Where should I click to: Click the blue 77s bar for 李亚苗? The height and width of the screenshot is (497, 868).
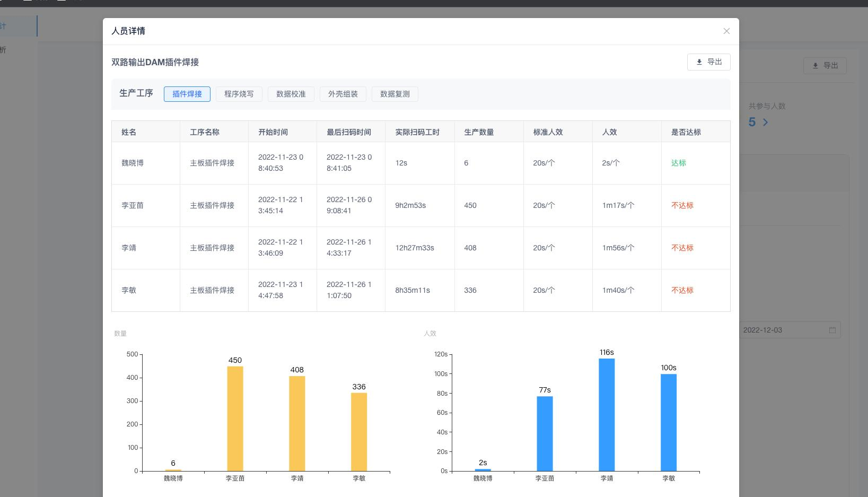click(x=545, y=433)
